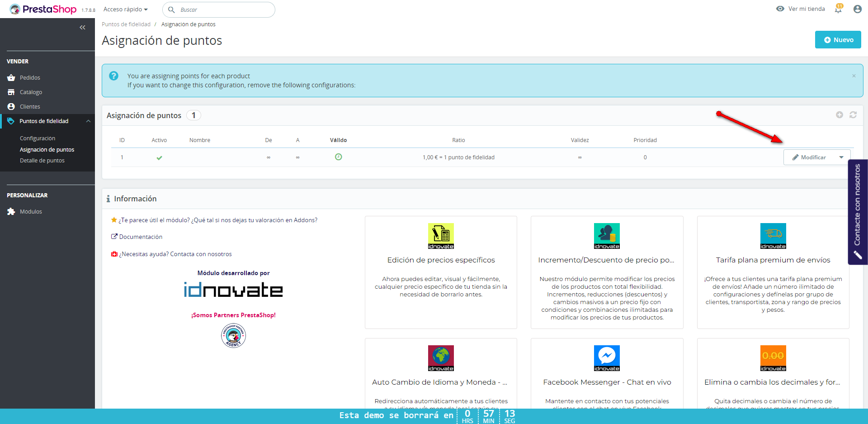Click the Válido column header
Screen dimensions: 868x424
[338, 140]
